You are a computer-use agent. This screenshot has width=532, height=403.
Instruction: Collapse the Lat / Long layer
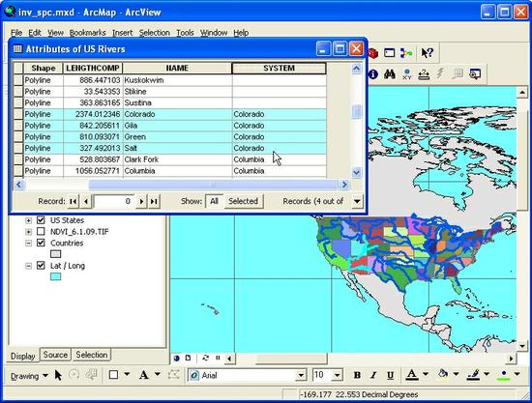point(29,266)
